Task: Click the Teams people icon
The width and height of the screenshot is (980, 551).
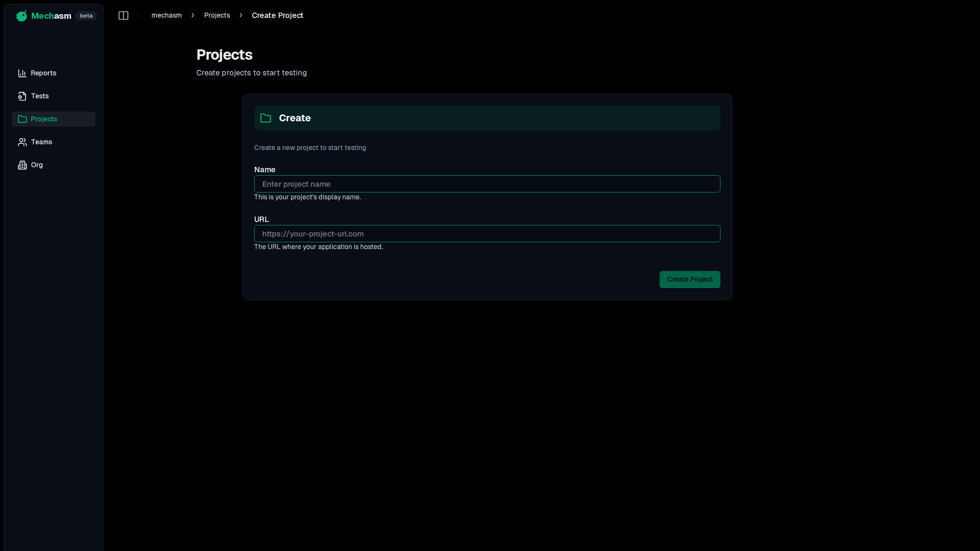Action: click(x=22, y=142)
